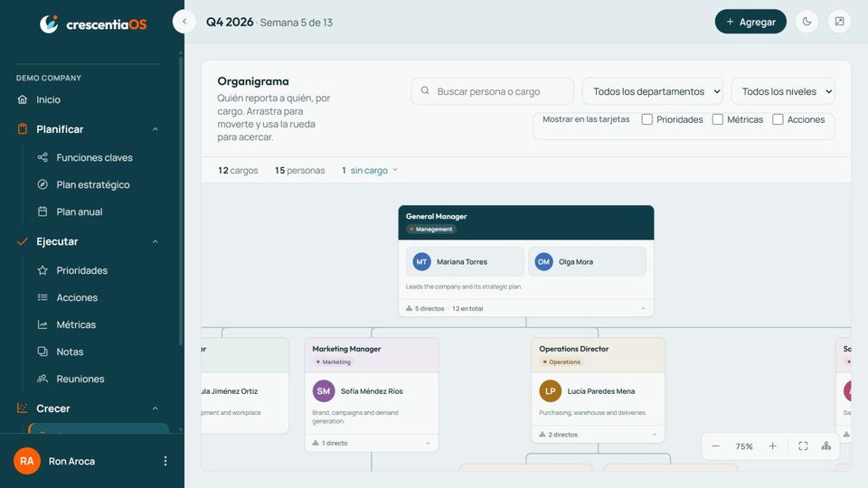Click the Marketing department tag

334,361
